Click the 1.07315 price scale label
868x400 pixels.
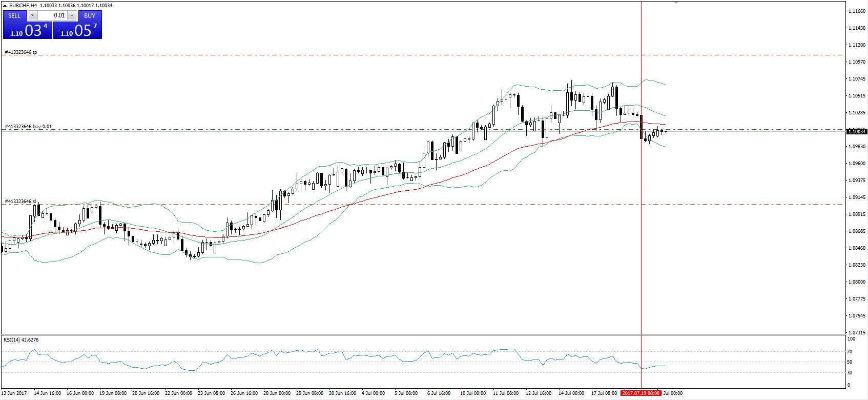pyautogui.click(x=857, y=333)
